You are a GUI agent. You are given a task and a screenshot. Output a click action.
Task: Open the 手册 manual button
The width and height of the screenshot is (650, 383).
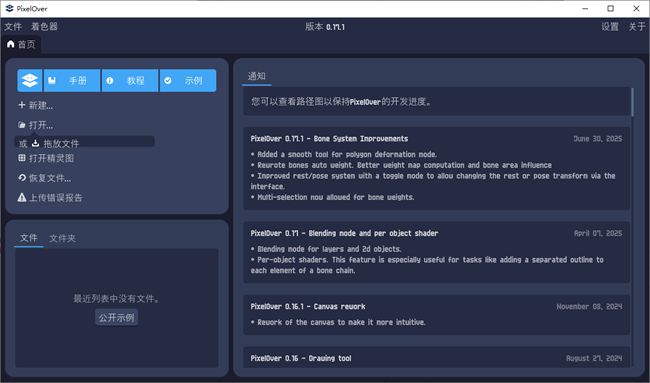(x=72, y=80)
